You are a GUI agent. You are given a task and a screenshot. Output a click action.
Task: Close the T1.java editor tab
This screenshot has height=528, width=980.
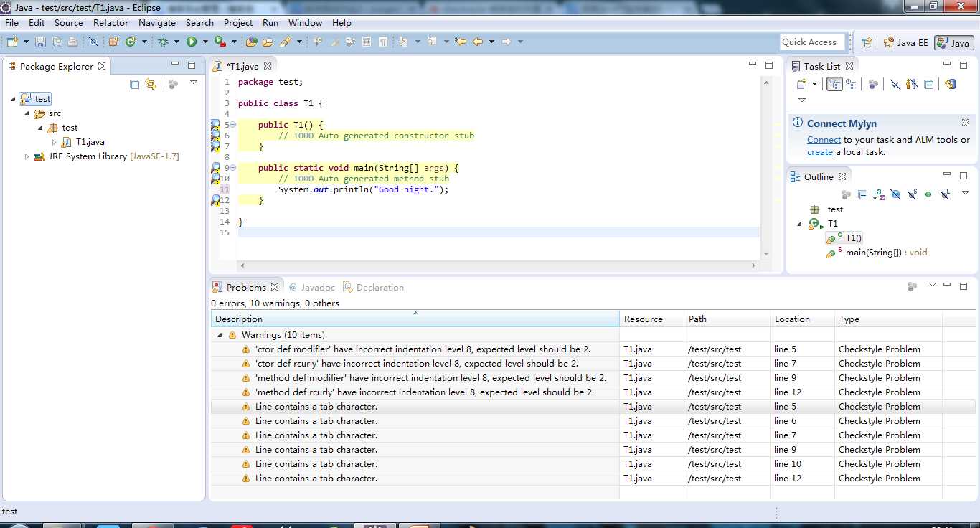pos(268,66)
